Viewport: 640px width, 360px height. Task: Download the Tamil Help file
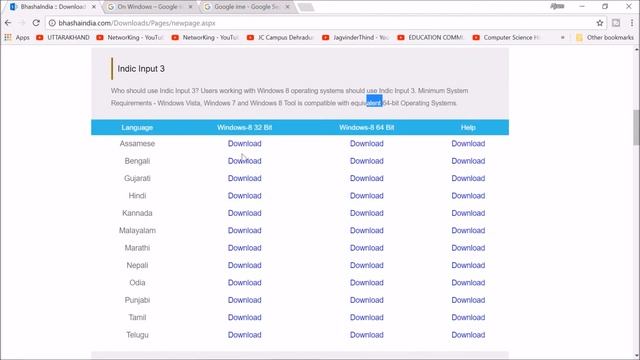[x=468, y=317]
